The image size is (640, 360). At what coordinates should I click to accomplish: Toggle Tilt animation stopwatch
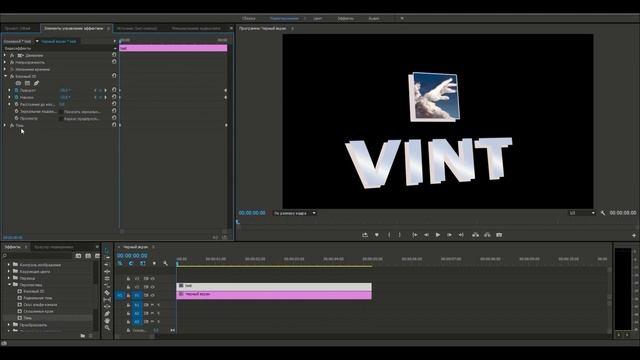pos(17,97)
